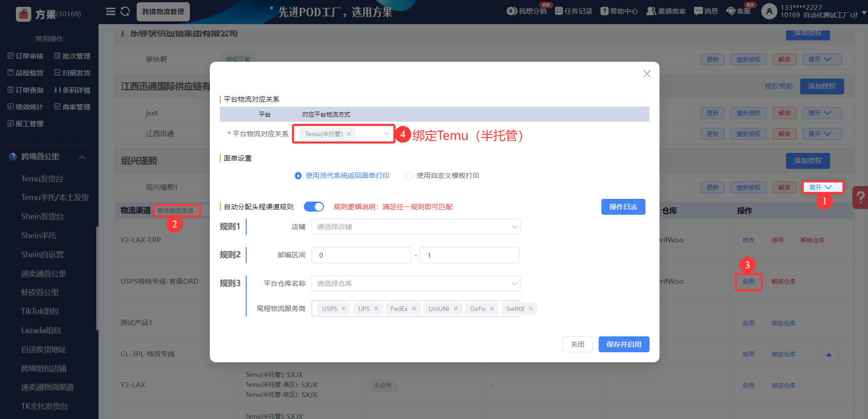Toggle the sidebar with the hamburger menu icon
The image size is (868, 419).
point(110,11)
